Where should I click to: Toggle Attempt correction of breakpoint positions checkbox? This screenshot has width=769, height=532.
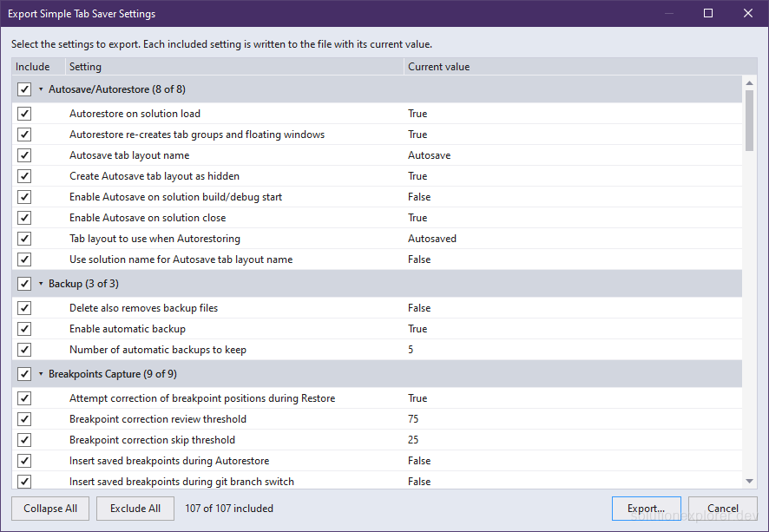[x=24, y=398]
